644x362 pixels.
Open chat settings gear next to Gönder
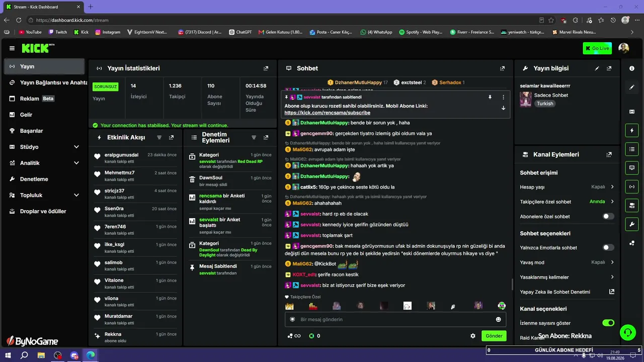[x=473, y=336]
